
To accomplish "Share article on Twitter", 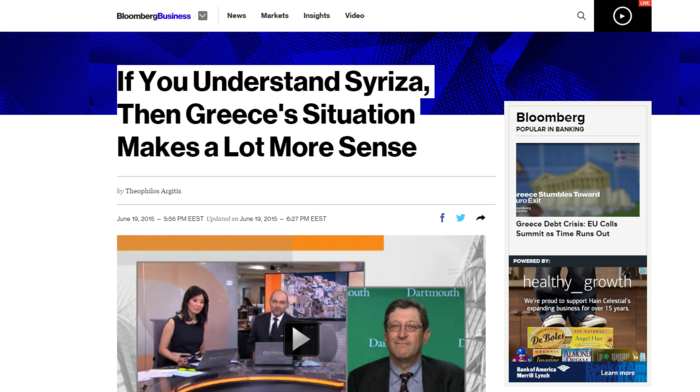I will click(x=461, y=218).
